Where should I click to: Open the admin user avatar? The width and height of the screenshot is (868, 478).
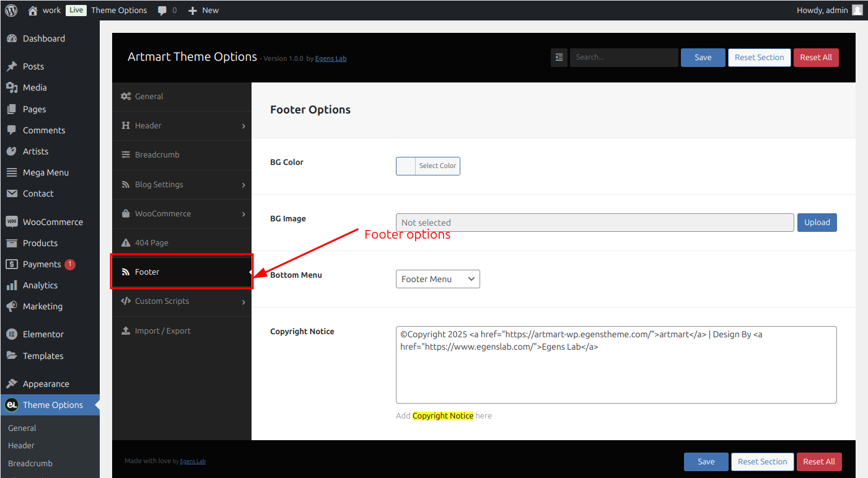(857, 10)
